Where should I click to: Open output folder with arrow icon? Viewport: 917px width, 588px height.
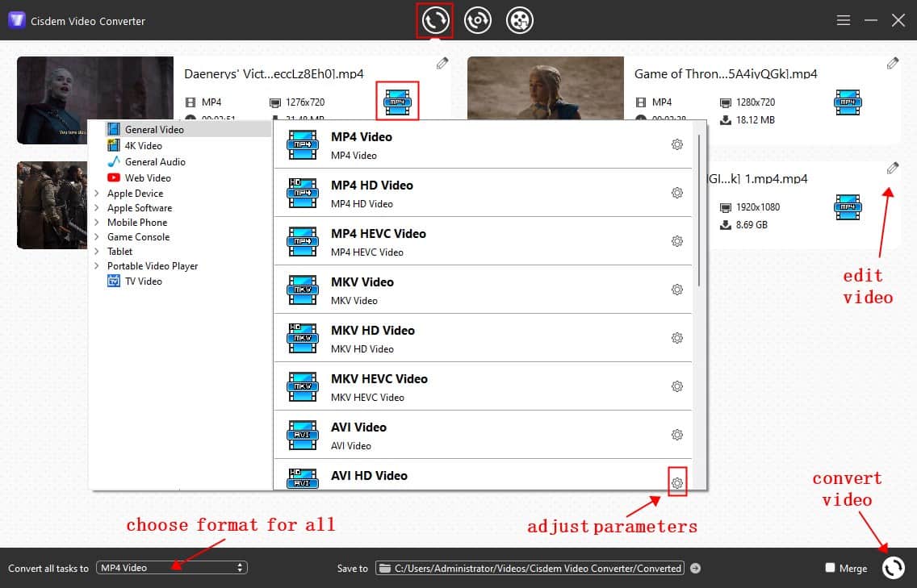pos(695,568)
